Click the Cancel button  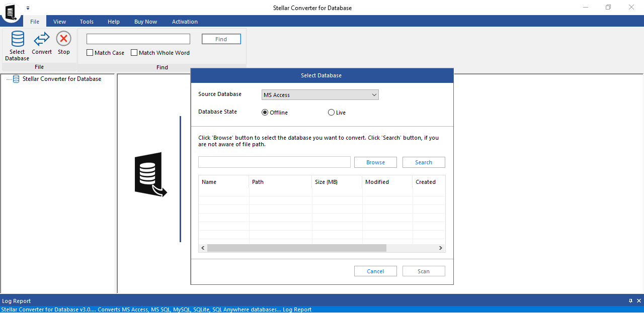tap(375, 271)
